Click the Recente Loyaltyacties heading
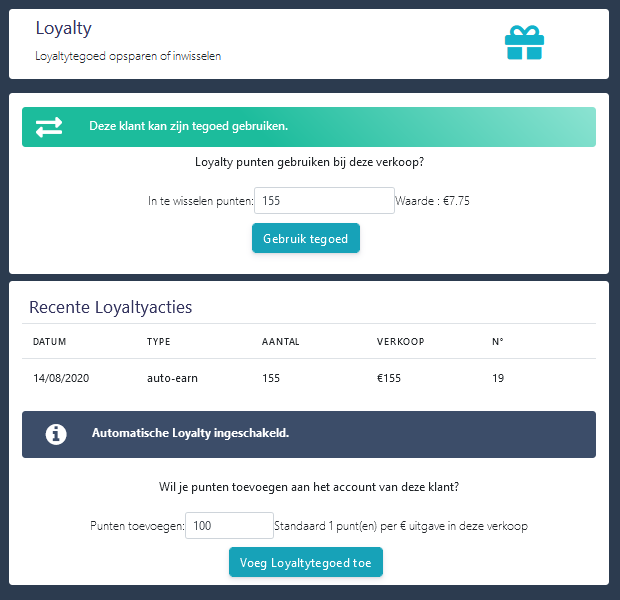This screenshot has height=600, width=620. tap(111, 307)
